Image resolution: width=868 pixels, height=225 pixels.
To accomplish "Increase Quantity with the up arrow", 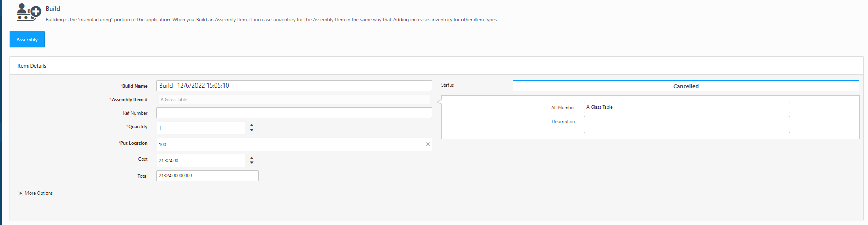I will click(251, 125).
